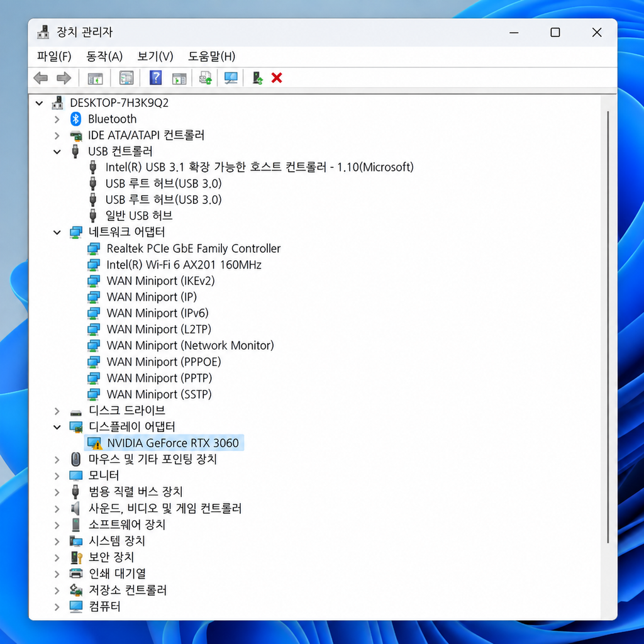Click the 모니터 category icon
This screenshot has width=644, height=644.
(x=76, y=475)
